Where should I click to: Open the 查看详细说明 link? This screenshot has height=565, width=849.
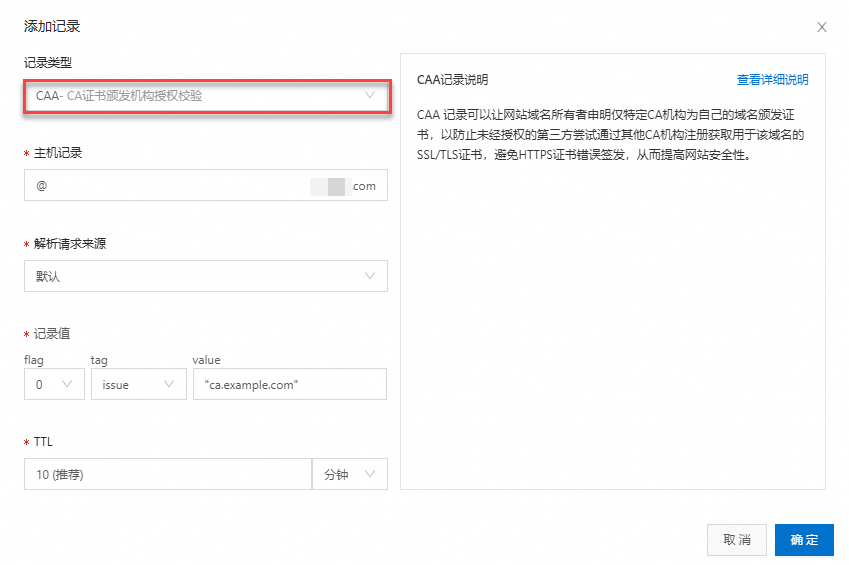(773, 80)
